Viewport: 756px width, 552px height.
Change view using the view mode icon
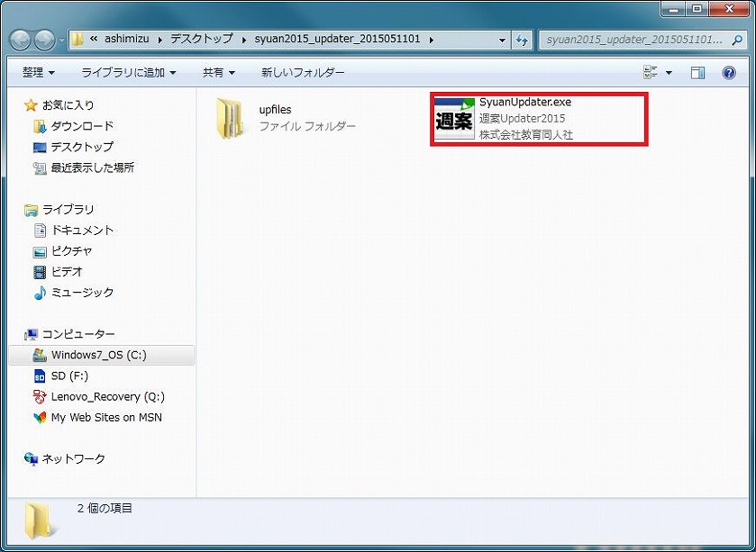coord(651,72)
